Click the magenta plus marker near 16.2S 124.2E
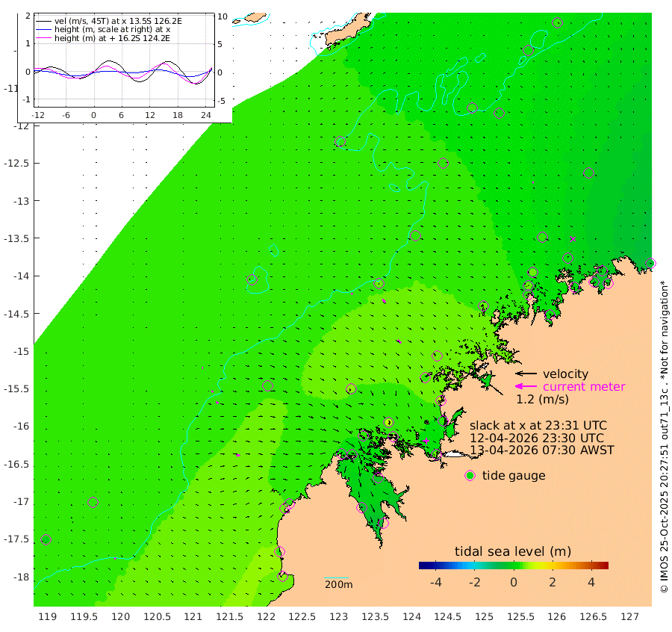The width and height of the screenshot is (672, 632). click(426, 441)
